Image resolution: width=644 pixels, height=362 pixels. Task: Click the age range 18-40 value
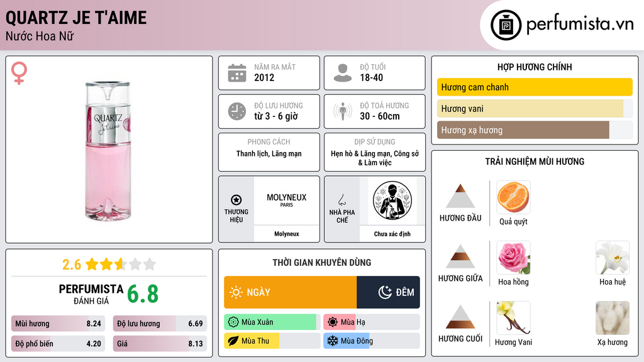click(371, 77)
